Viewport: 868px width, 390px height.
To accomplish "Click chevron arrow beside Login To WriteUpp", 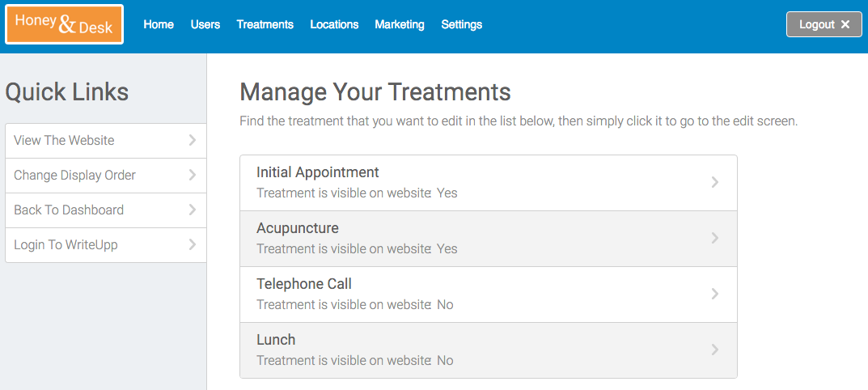I will coord(192,244).
